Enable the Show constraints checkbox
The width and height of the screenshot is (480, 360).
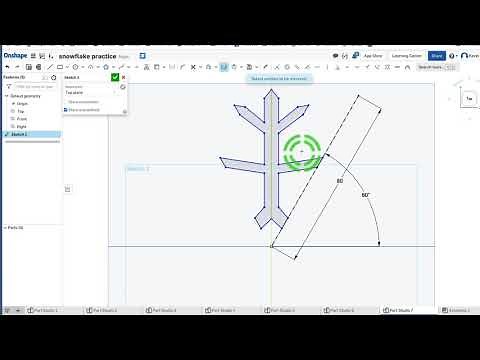pyautogui.click(x=66, y=102)
